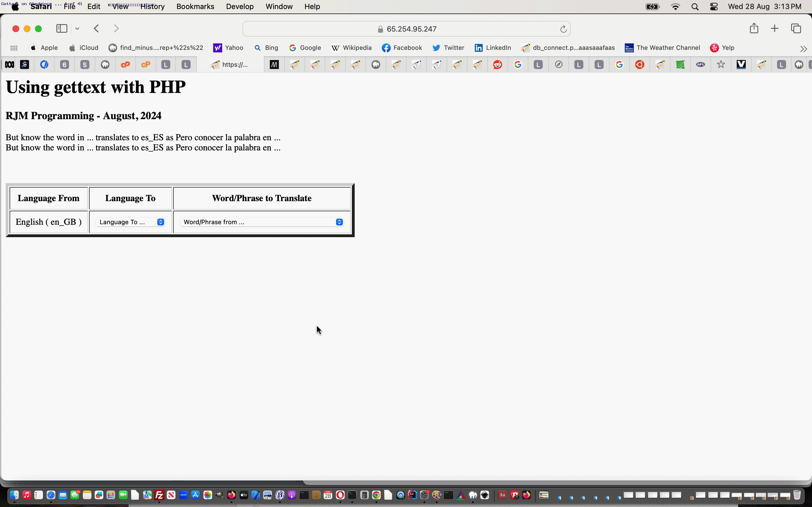Open the Develop menu
The width and height of the screenshot is (812, 507).
click(x=240, y=7)
